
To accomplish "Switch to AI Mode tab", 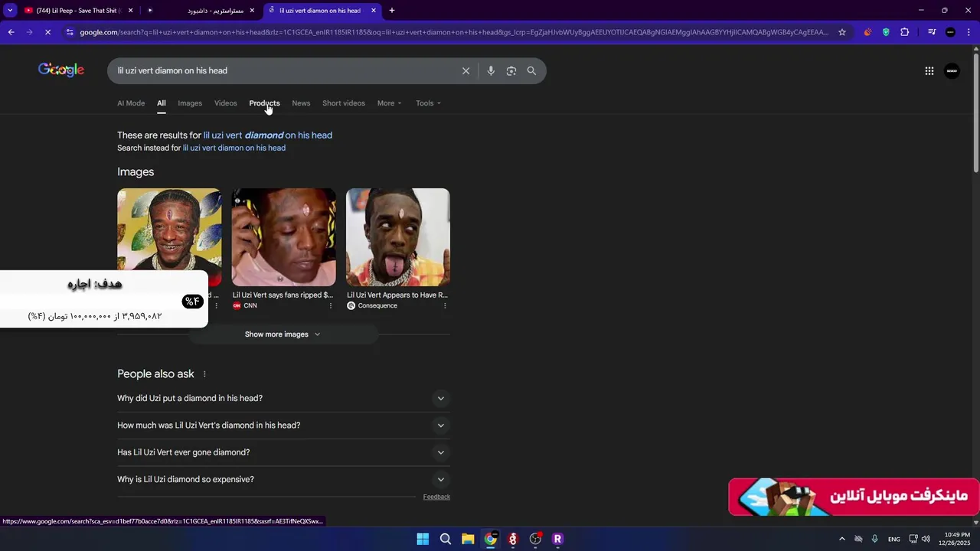I will 131,103.
